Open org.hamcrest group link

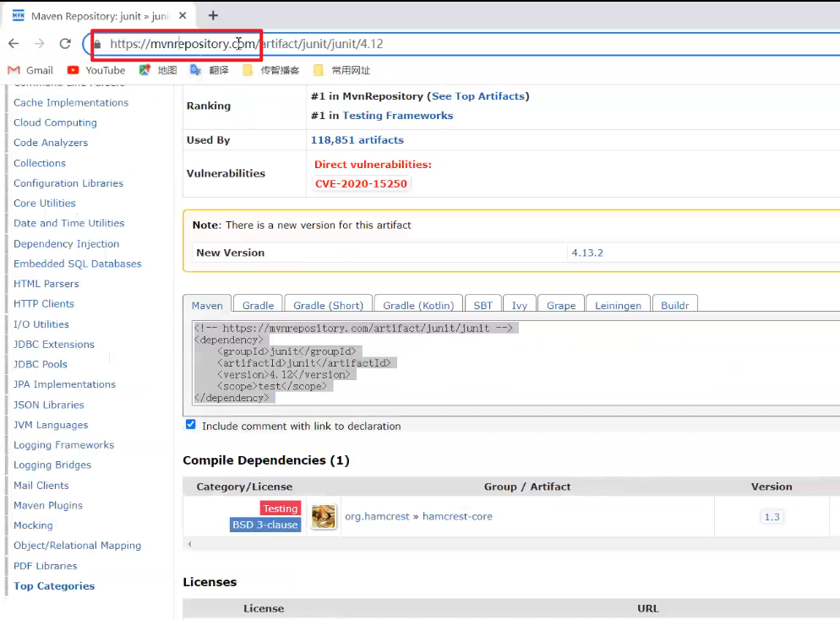(x=377, y=516)
